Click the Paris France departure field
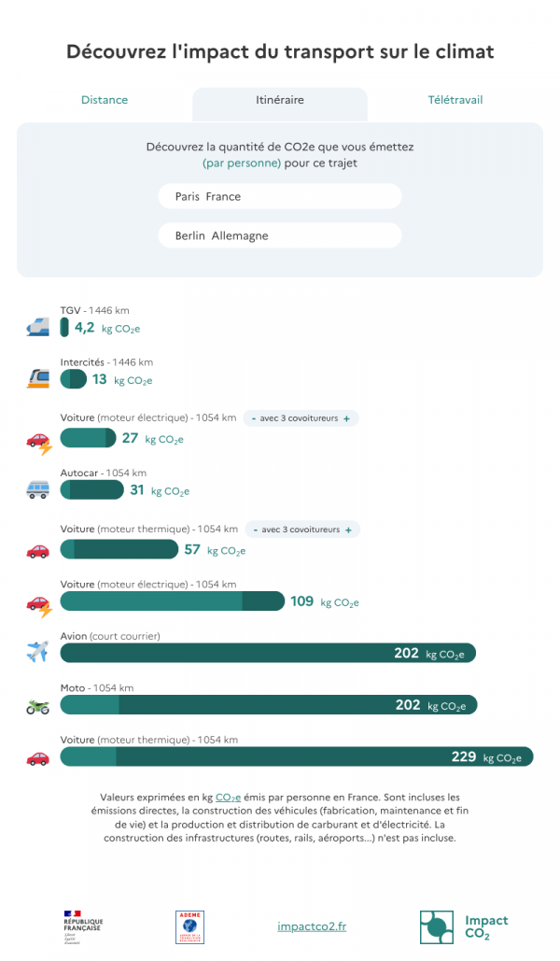560x961 pixels. [x=280, y=196]
